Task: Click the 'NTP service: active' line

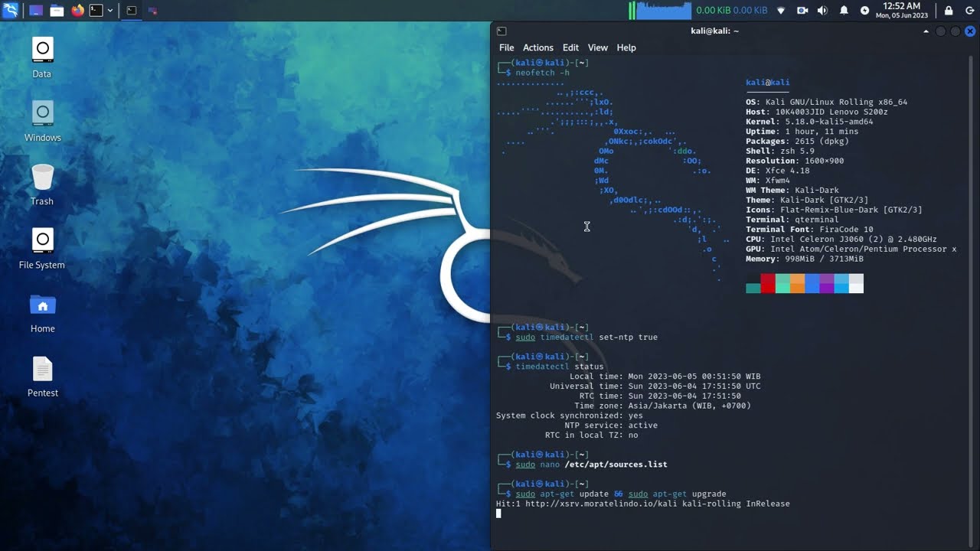Action: (x=611, y=425)
